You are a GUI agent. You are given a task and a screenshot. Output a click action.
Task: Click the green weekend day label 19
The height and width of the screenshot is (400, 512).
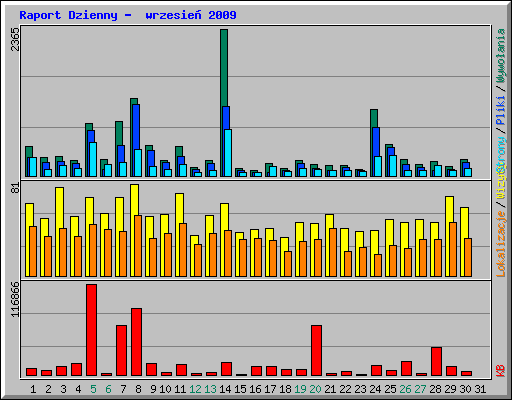point(300,389)
